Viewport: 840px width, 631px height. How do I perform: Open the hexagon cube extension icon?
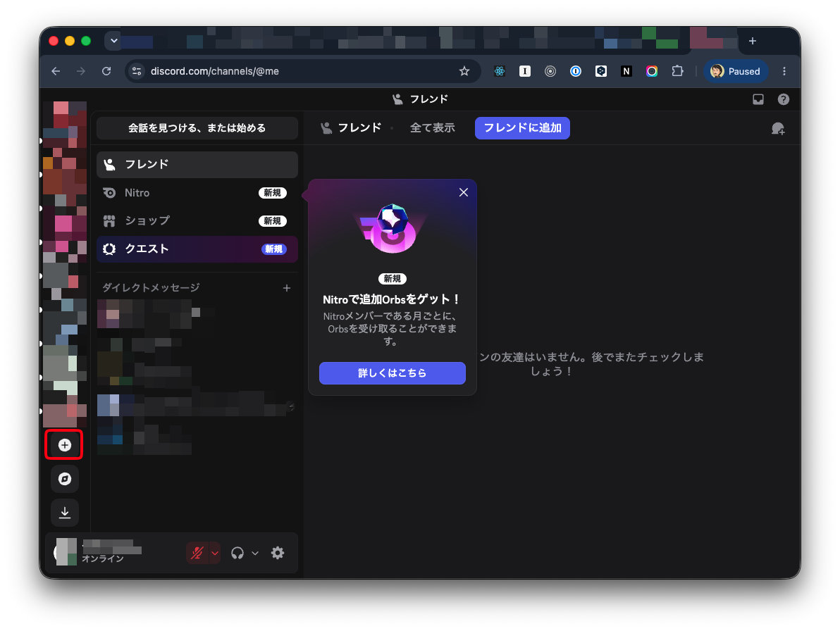point(601,71)
